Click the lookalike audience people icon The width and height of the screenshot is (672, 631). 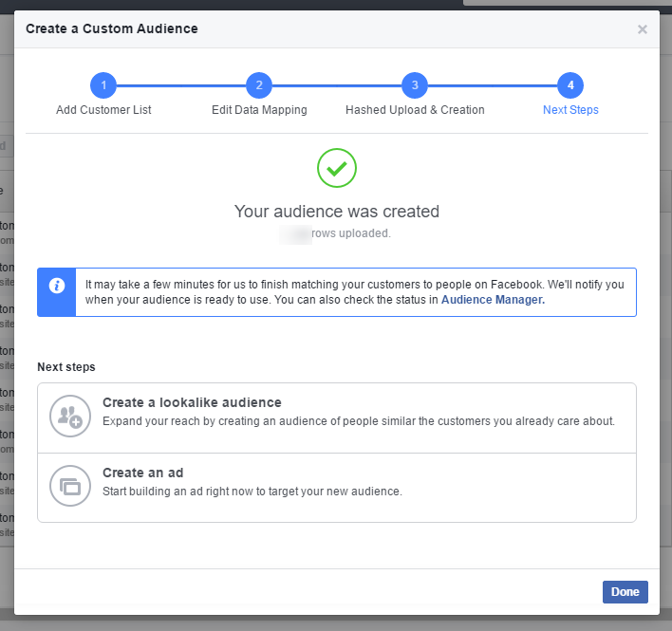point(70,416)
